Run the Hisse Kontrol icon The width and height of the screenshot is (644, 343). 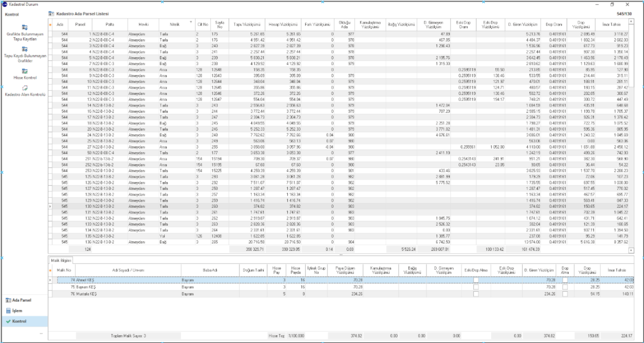[x=25, y=71]
